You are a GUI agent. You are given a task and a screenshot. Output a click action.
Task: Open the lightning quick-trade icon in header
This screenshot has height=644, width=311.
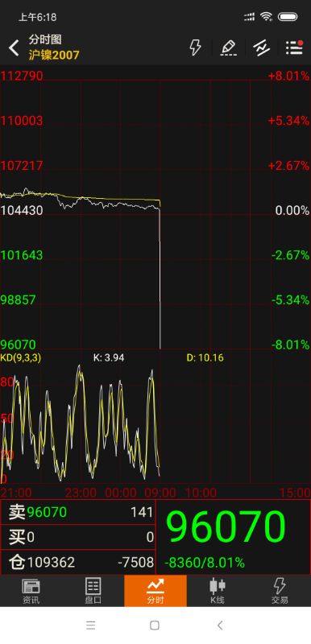(x=195, y=47)
